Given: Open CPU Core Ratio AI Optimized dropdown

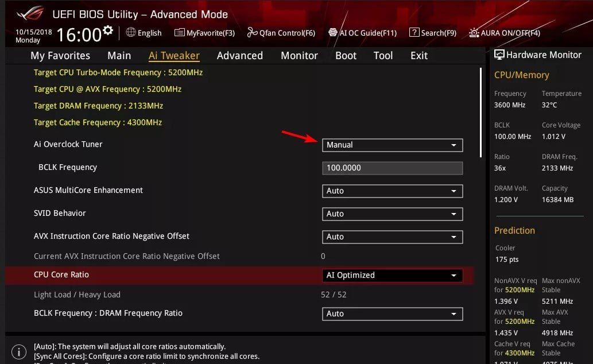Looking at the screenshot, I should [392, 275].
